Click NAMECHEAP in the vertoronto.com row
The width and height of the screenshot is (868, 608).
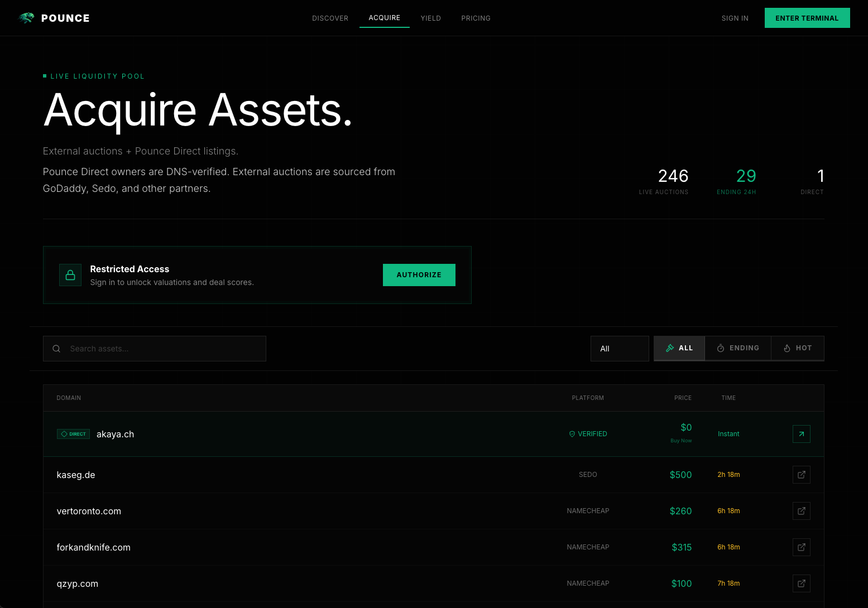click(x=588, y=511)
